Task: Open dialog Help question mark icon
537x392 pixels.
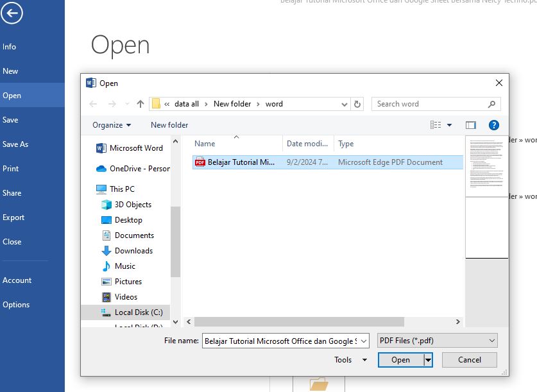Action: pos(493,125)
